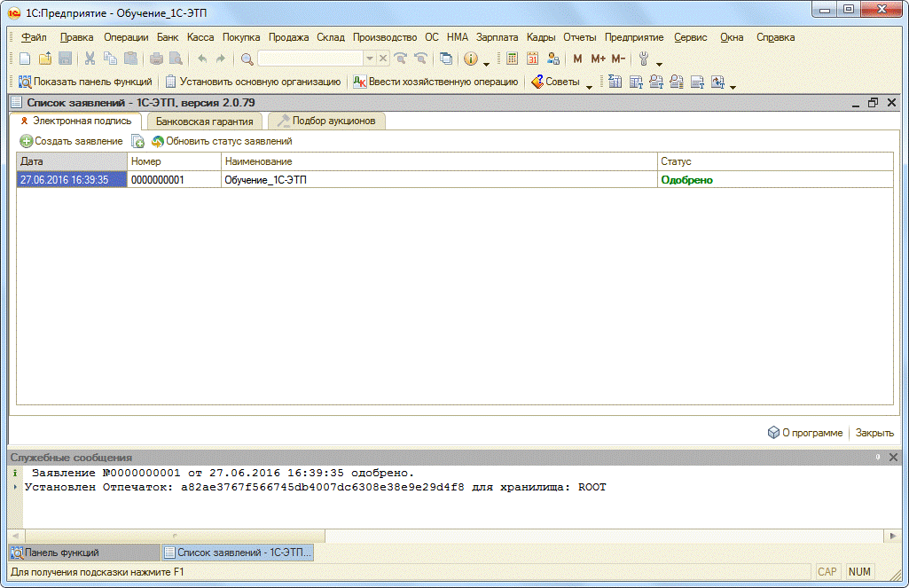Click the users icon next to calendar

coord(553,59)
